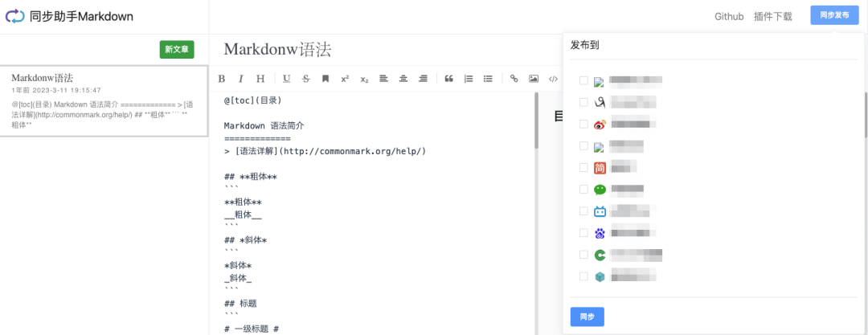Viewport: 868px width, 335px height.
Task: Insert a block quote
Action: (449, 79)
